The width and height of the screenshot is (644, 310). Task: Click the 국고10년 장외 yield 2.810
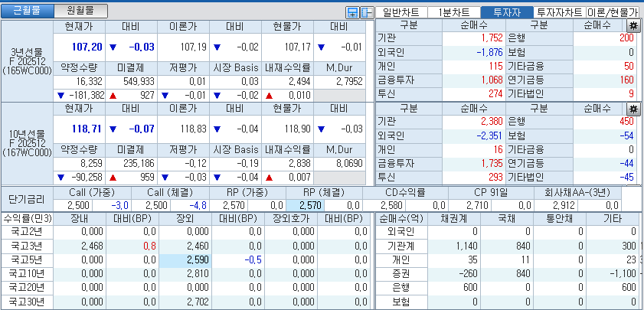[198, 274]
